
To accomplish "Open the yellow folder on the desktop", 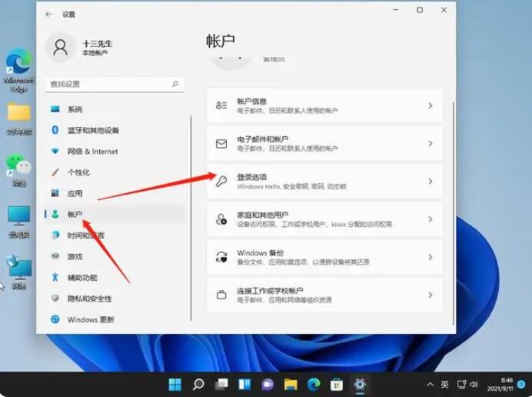I will point(19,118).
